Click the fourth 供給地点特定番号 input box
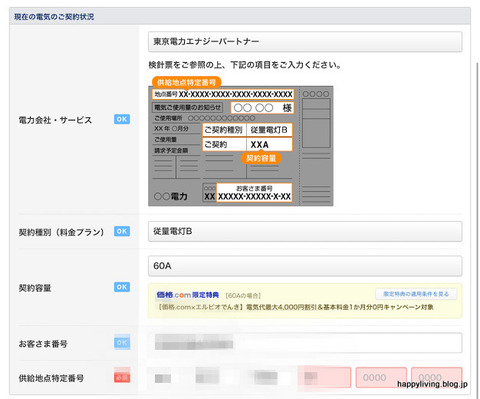The image size is (480, 399). [325, 377]
